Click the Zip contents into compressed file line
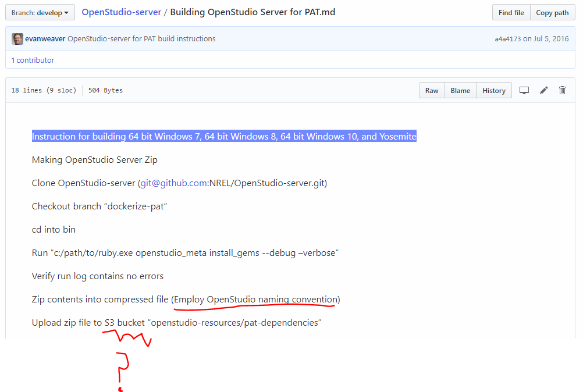 [x=186, y=300]
